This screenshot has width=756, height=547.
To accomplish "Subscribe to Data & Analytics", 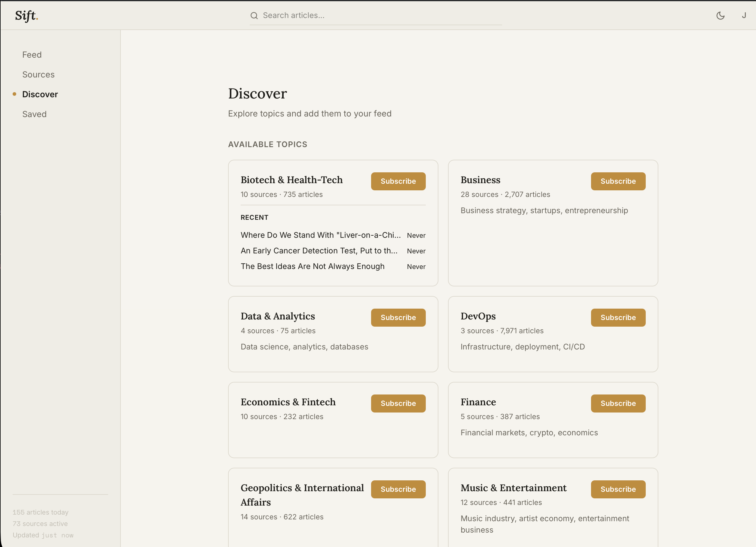I will pos(398,317).
